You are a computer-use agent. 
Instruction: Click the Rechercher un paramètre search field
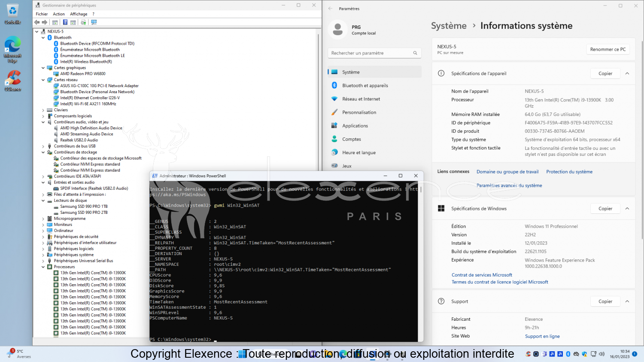[374, 53]
